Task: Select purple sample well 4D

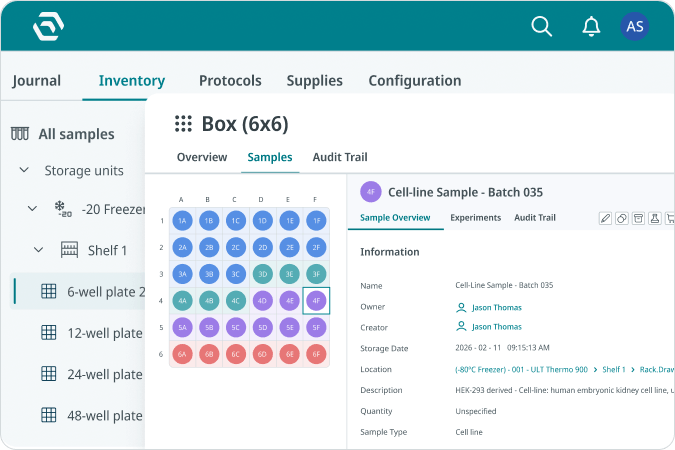Action: [x=263, y=301]
